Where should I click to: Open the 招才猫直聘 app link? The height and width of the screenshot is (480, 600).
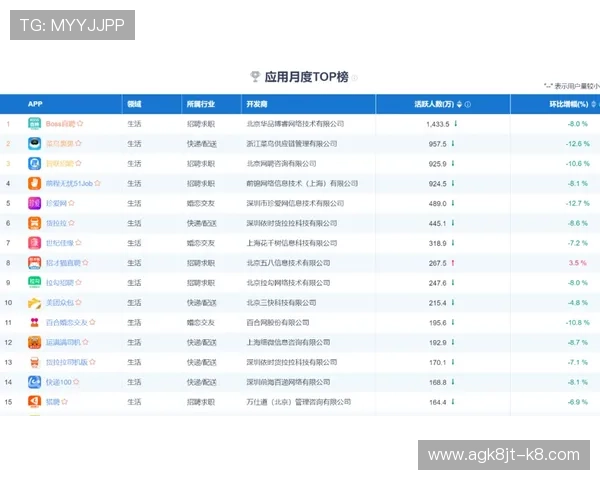(63, 263)
